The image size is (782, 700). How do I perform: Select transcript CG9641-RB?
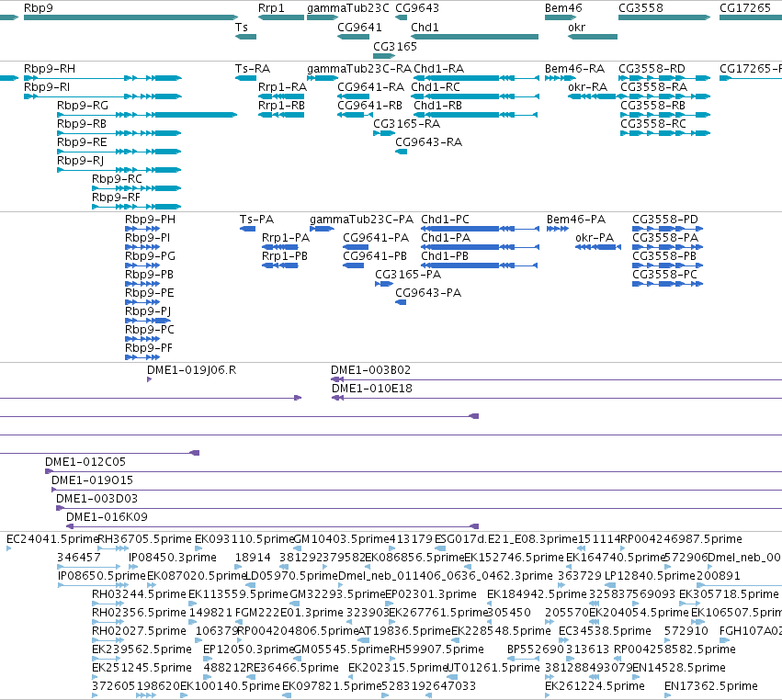coord(355,115)
